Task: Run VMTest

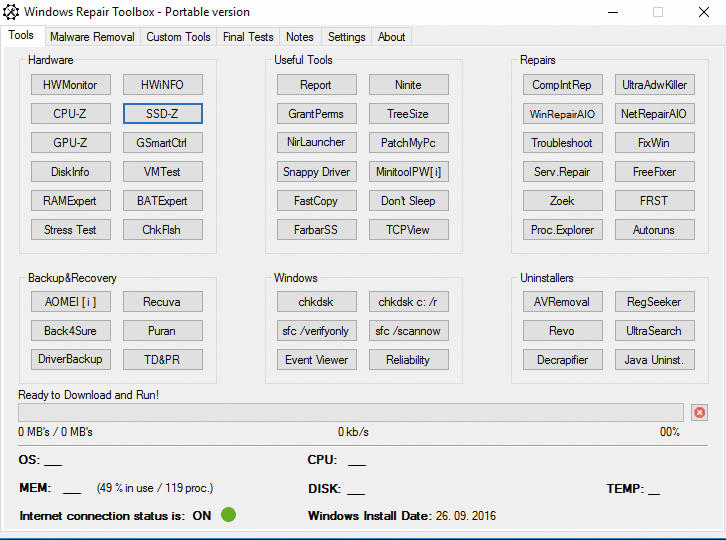Action: coord(163,172)
